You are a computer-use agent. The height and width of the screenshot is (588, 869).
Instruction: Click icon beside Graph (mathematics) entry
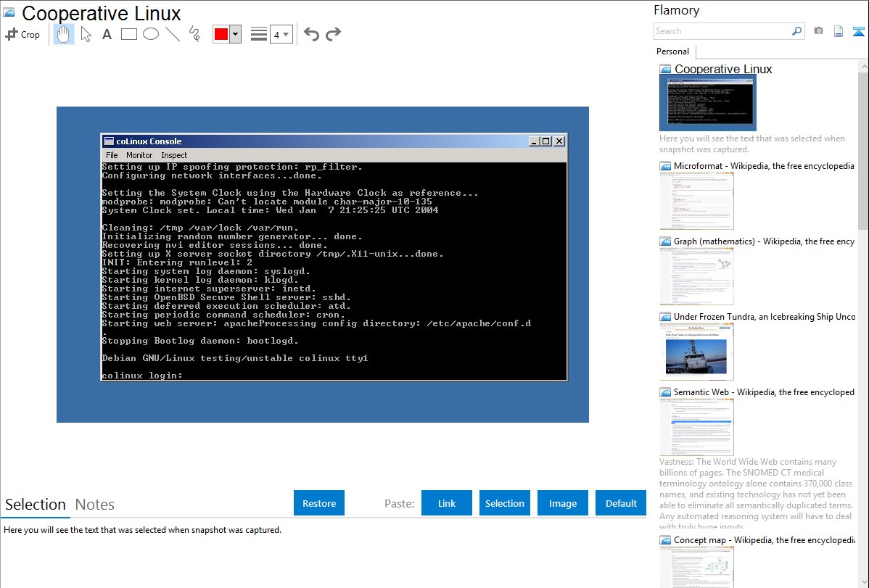(665, 241)
